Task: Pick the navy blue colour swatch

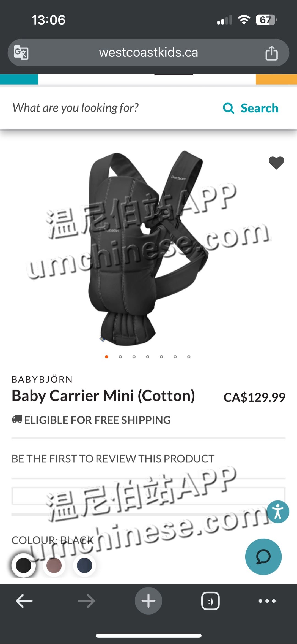Action: [x=84, y=565]
